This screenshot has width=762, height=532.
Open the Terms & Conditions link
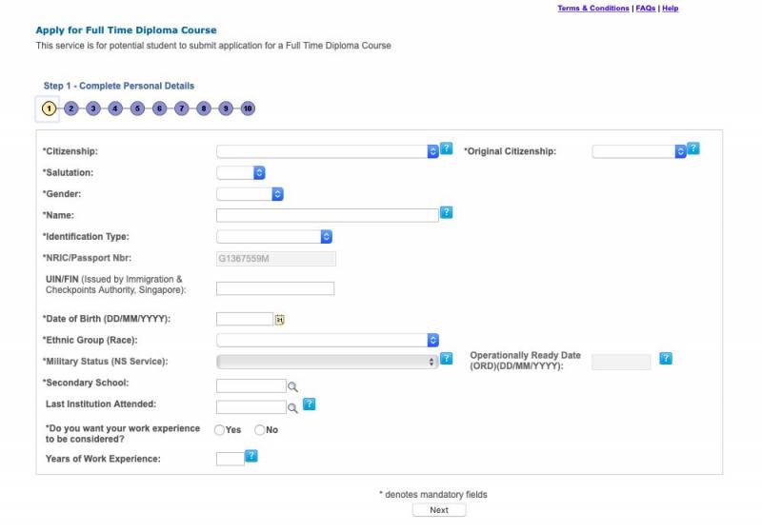coord(592,9)
